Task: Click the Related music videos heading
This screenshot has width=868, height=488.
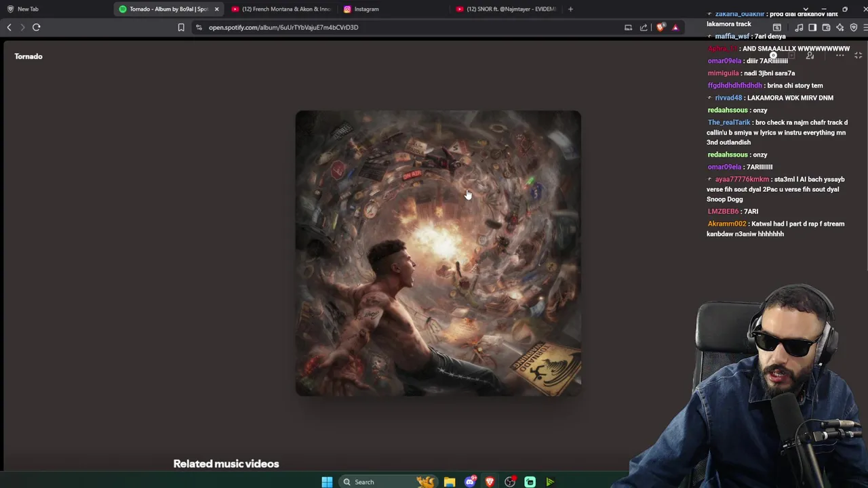Action: (x=226, y=464)
